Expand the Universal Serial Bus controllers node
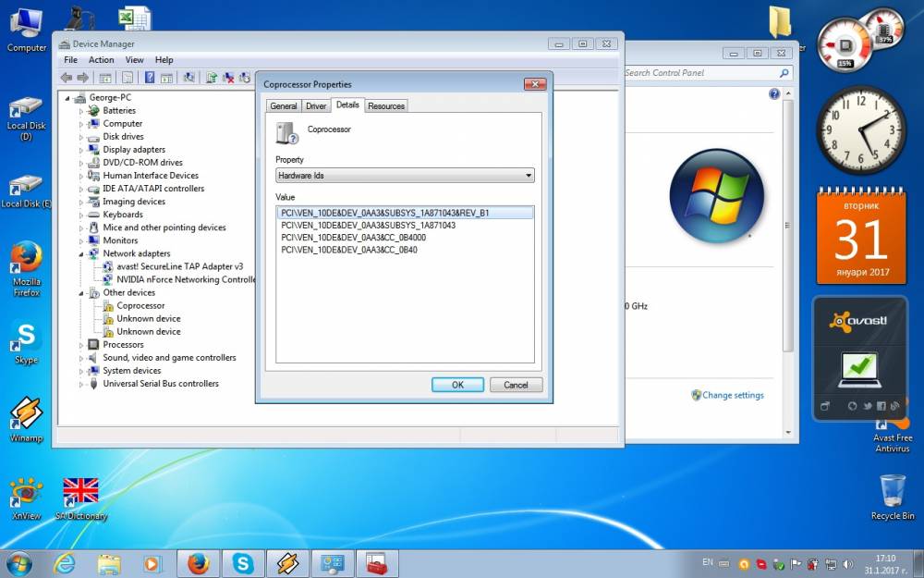This screenshot has width=924, height=578. coord(81,384)
